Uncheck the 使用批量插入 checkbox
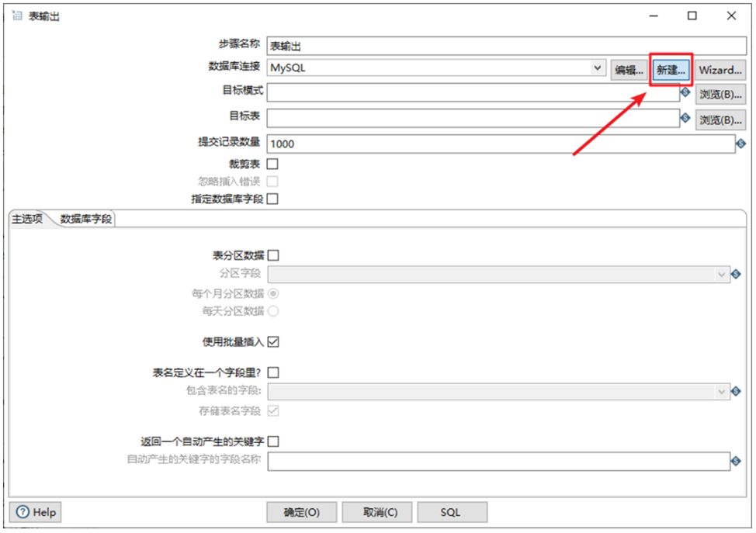756x533 pixels. point(273,341)
